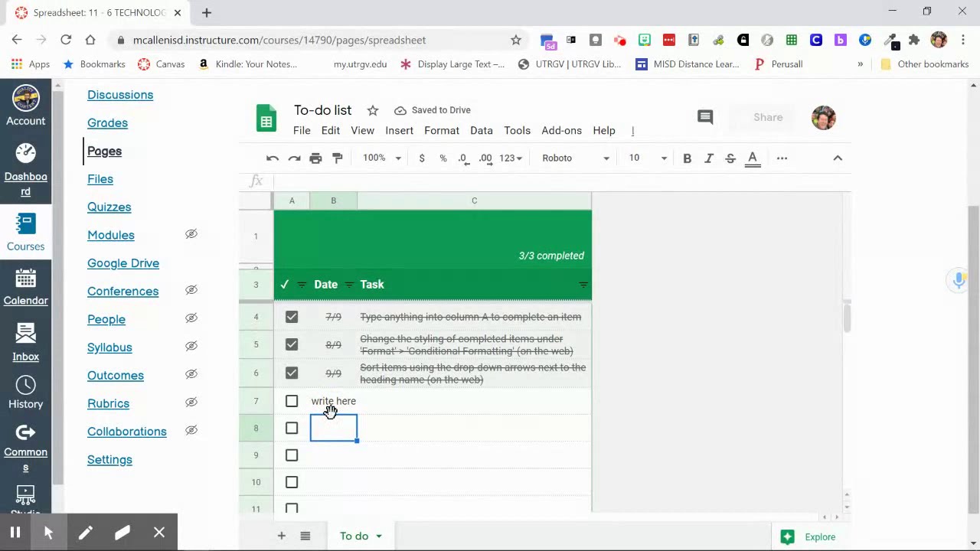Open Canvas Calendar in global navigation
This screenshot has height=551, width=980.
[x=25, y=287]
